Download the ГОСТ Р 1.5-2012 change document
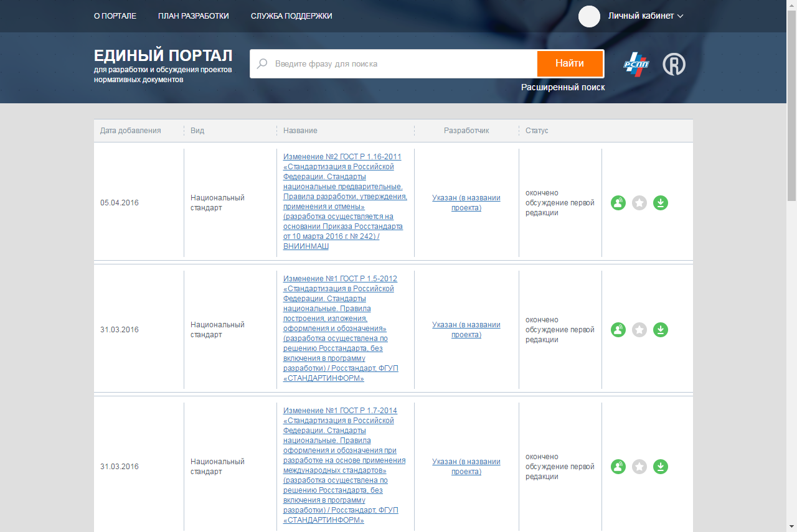This screenshot has height=532, width=797. click(661, 330)
